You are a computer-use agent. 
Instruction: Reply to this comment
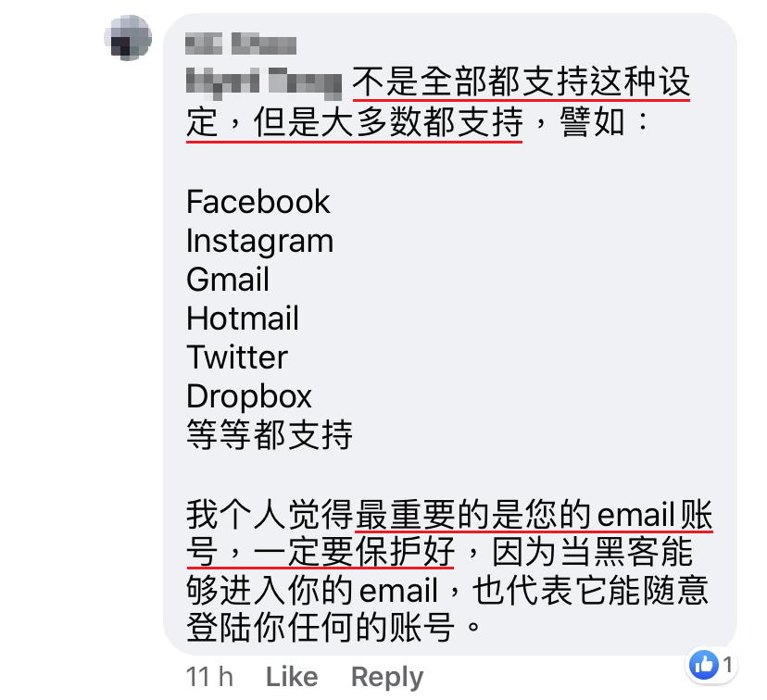coord(387,678)
